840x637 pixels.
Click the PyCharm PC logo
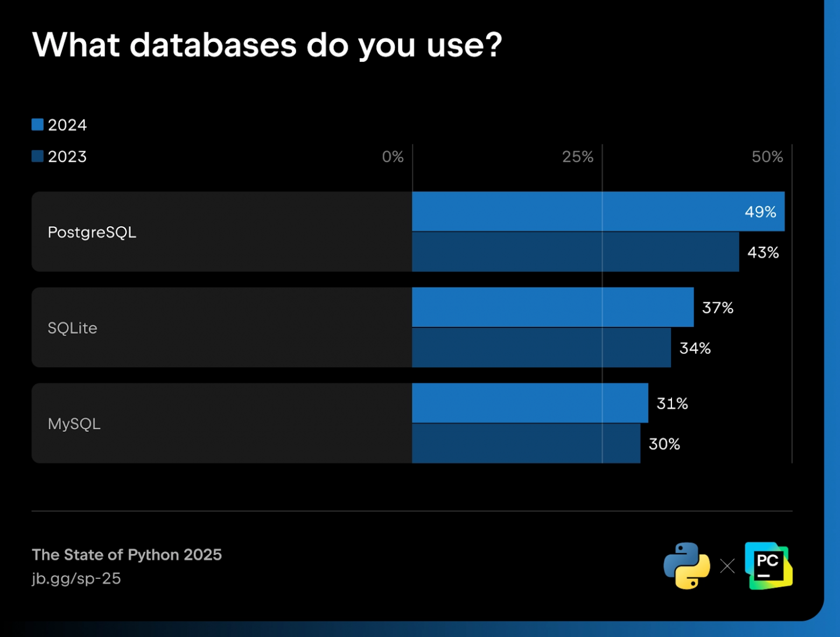(768, 565)
